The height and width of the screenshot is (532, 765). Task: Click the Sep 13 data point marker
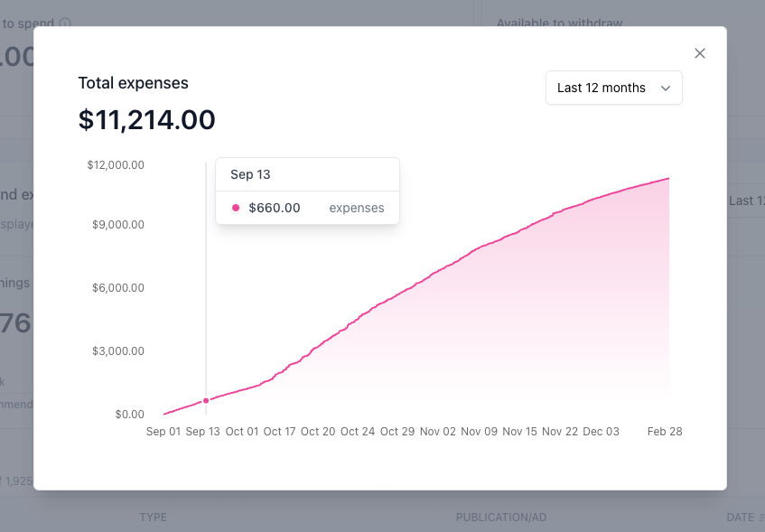[x=206, y=401]
